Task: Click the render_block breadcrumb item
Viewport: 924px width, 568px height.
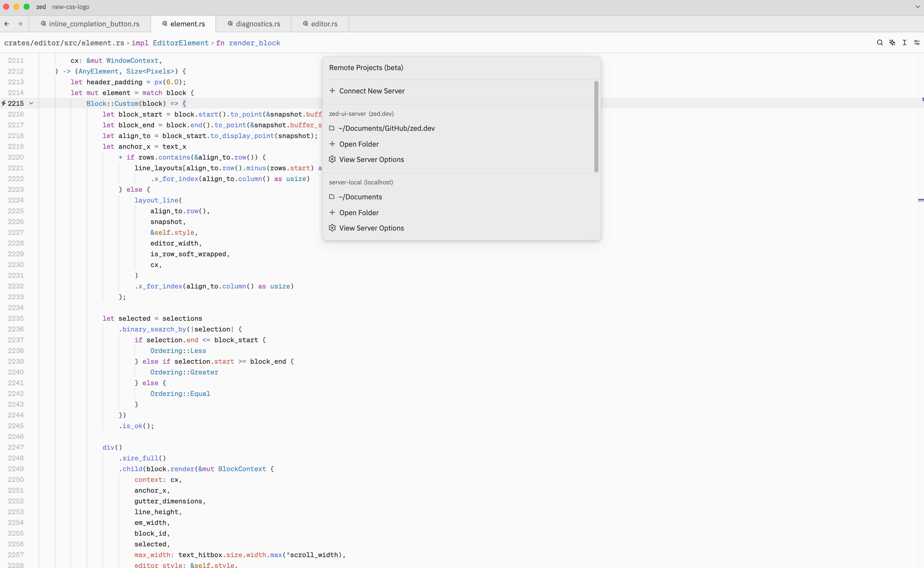Action: coord(255,42)
